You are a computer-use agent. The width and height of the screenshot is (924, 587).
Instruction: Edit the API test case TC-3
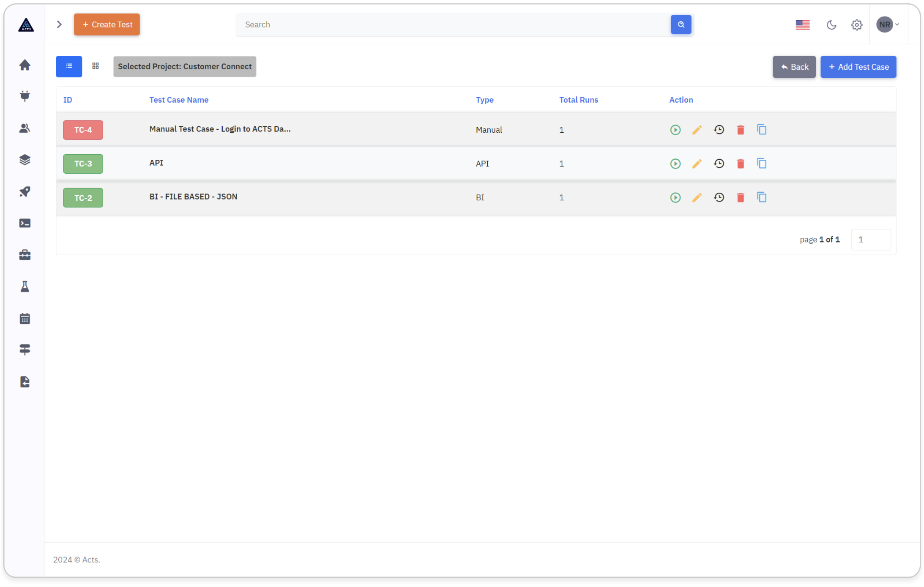tap(697, 164)
